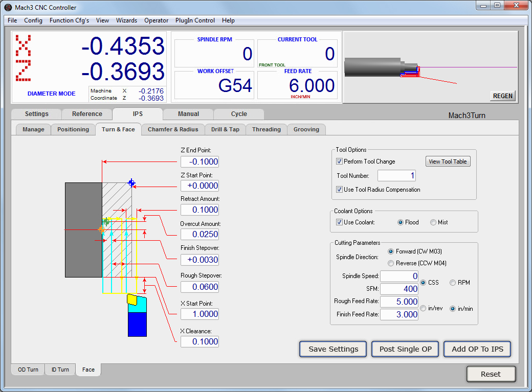The width and height of the screenshot is (532, 392).
Task: Open the Operator menu
Action: [x=157, y=20]
